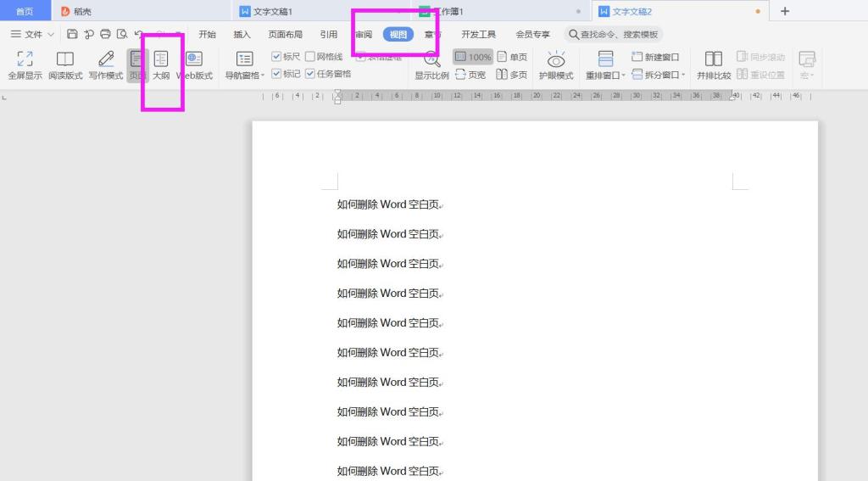The height and width of the screenshot is (481, 868).
Task: Open the 开始 Home ribbon tab
Action: coord(207,34)
